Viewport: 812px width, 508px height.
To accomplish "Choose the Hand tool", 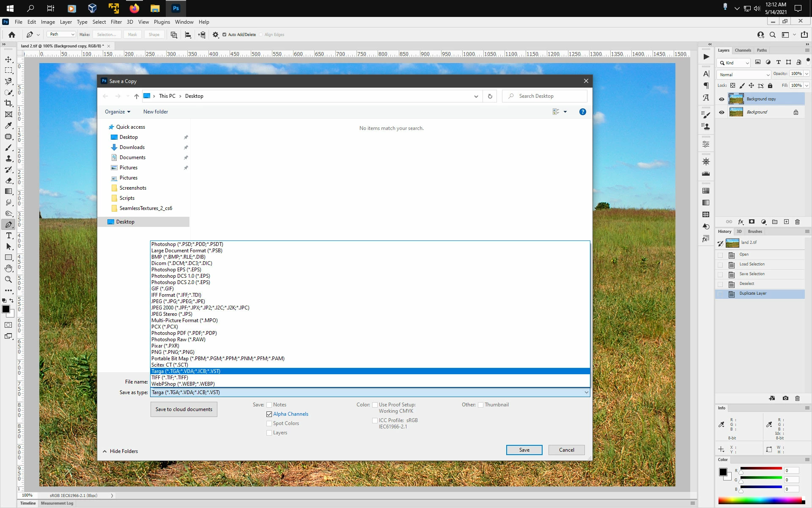I will [x=8, y=268].
